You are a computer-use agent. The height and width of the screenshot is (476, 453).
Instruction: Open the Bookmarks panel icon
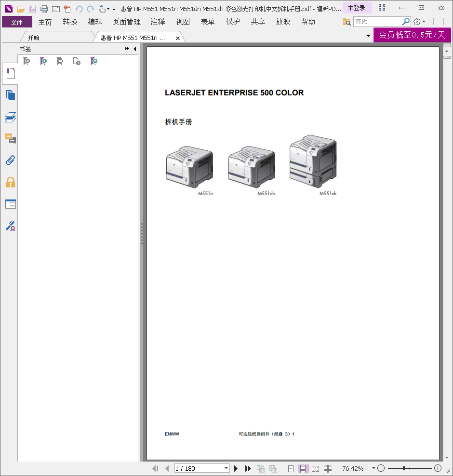(11, 73)
